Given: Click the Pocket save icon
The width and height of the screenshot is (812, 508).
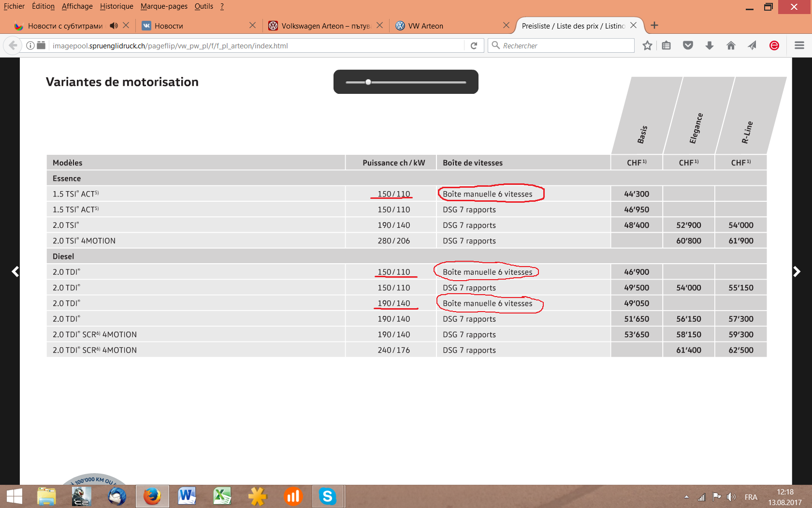Looking at the screenshot, I should (688, 45).
